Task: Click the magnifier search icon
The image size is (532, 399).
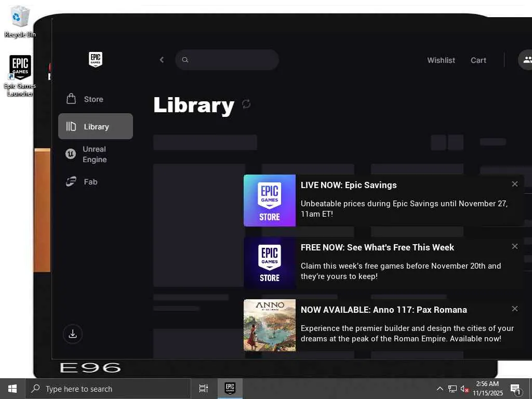Action: pos(185,60)
